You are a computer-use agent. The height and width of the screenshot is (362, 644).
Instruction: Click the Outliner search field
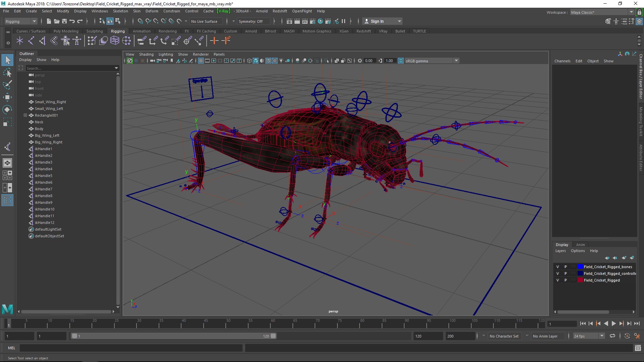tap(70, 68)
